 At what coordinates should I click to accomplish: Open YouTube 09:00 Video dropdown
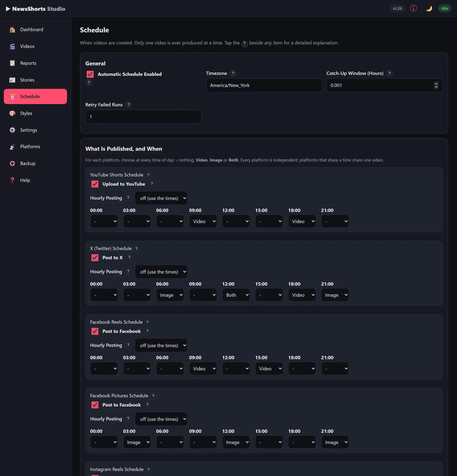tap(203, 221)
